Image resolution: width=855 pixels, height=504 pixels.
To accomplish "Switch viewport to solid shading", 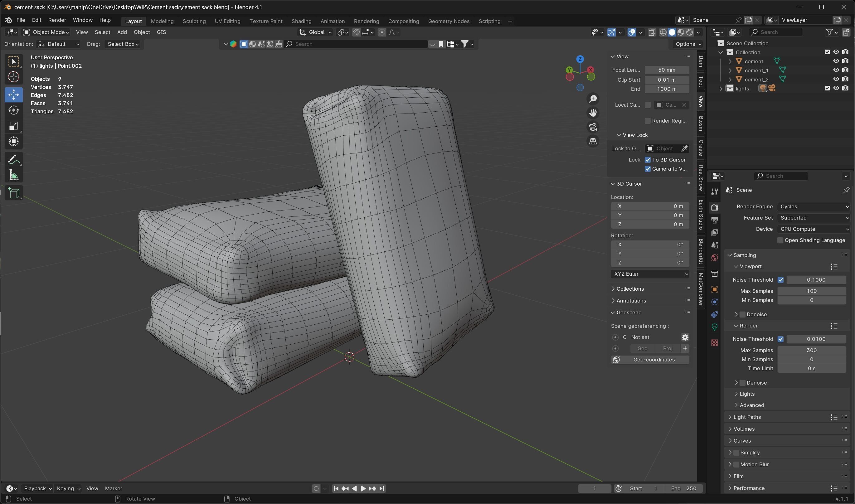I will [x=672, y=32].
